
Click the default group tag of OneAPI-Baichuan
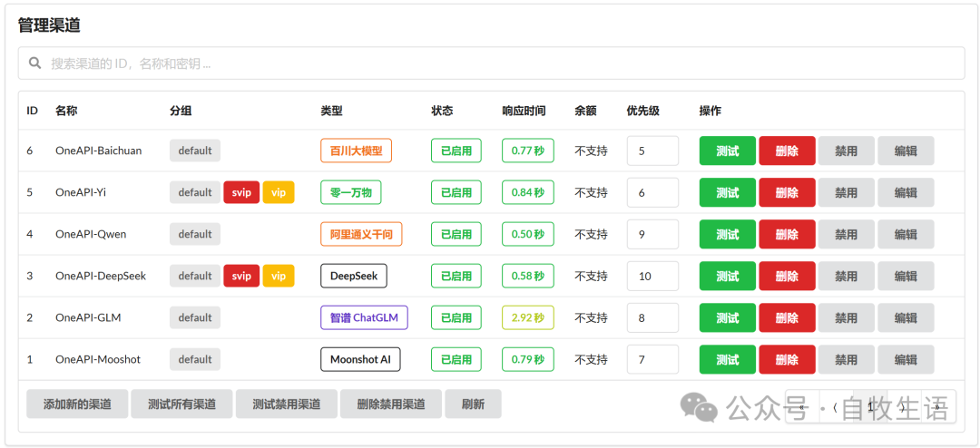coord(195,151)
